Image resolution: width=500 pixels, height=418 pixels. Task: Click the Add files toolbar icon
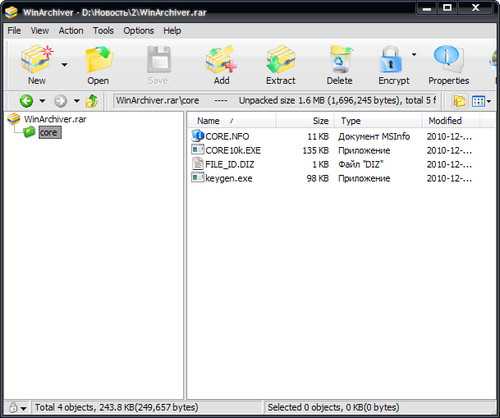coord(221,60)
